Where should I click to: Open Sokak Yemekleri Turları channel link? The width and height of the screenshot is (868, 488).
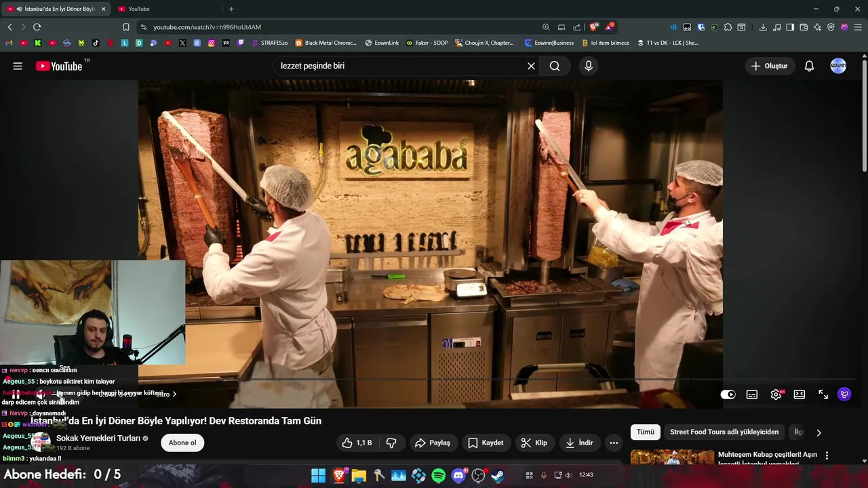click(98, 439)
